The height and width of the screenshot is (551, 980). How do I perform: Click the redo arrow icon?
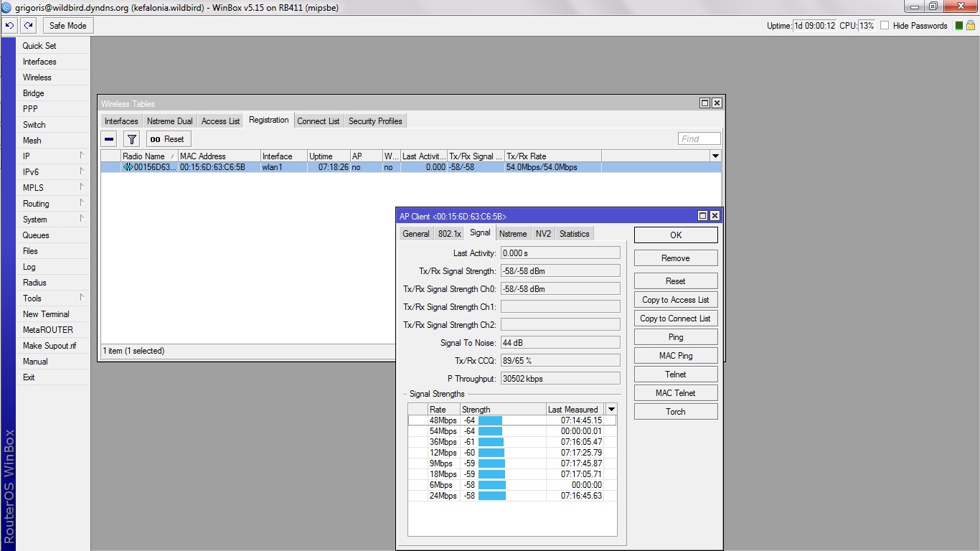pyautogui.click(x=28, y=26)
